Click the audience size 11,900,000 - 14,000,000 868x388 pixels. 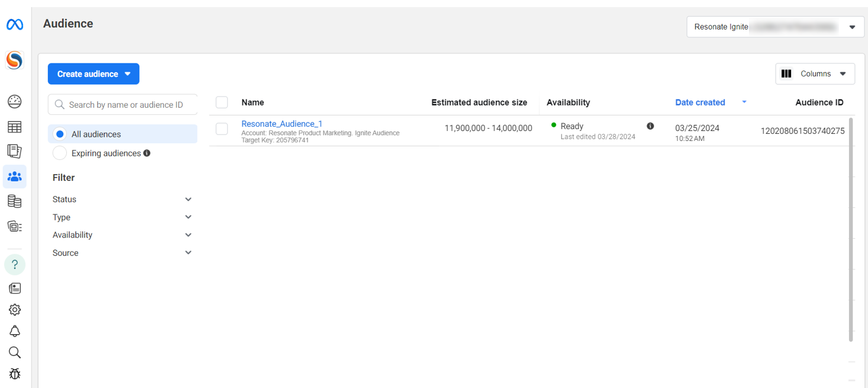[x=488, y=128]
